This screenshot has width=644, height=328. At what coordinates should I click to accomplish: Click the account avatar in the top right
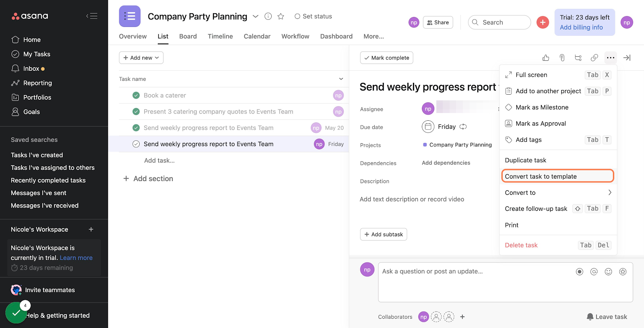click(627, 23)
